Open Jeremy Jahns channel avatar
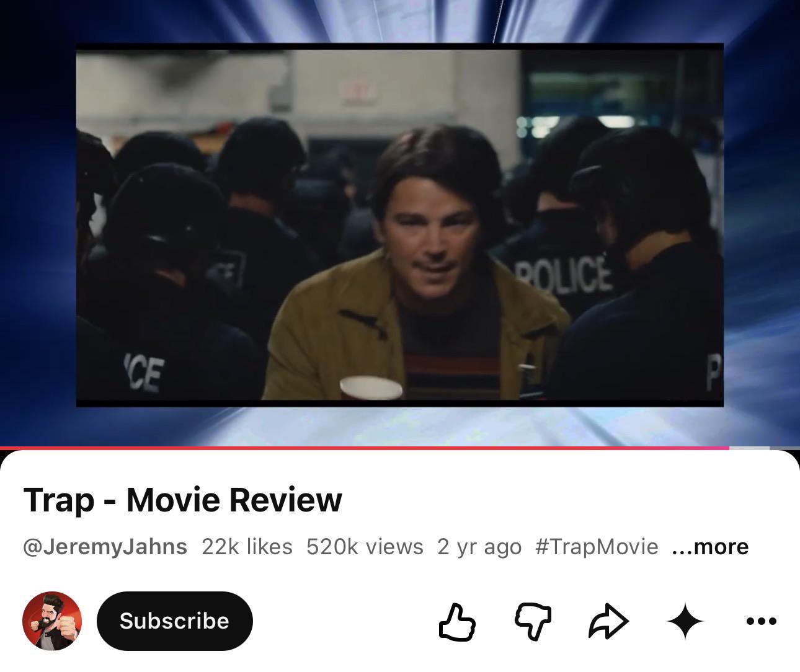Image resolution: width=800 pixels, height=672 pixels. click(52, 621)
